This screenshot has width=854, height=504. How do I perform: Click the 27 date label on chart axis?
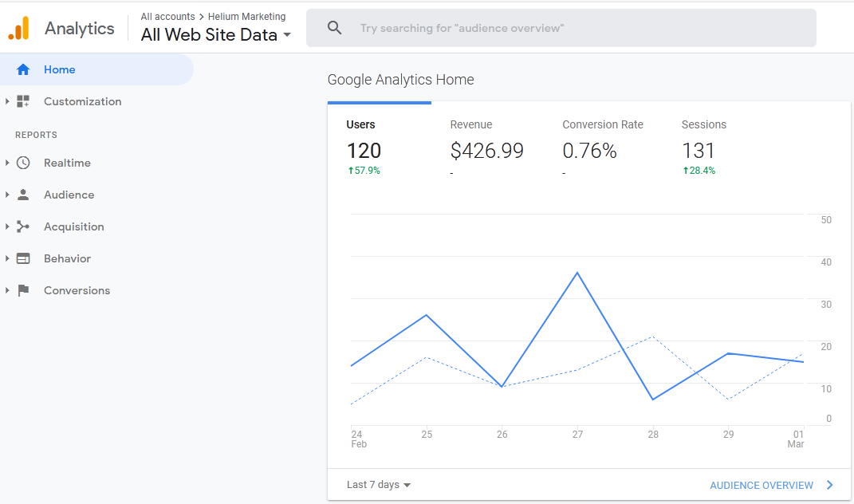click(577, 435)
